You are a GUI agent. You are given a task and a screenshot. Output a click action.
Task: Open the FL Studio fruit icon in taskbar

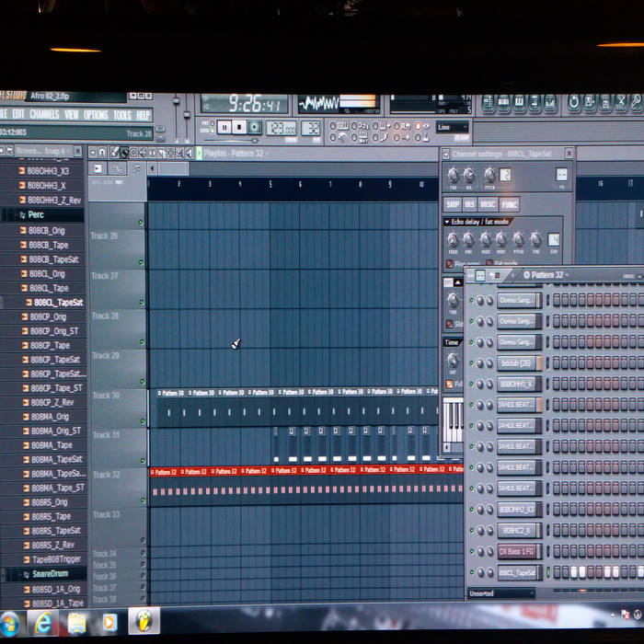(x=142, y=621)
